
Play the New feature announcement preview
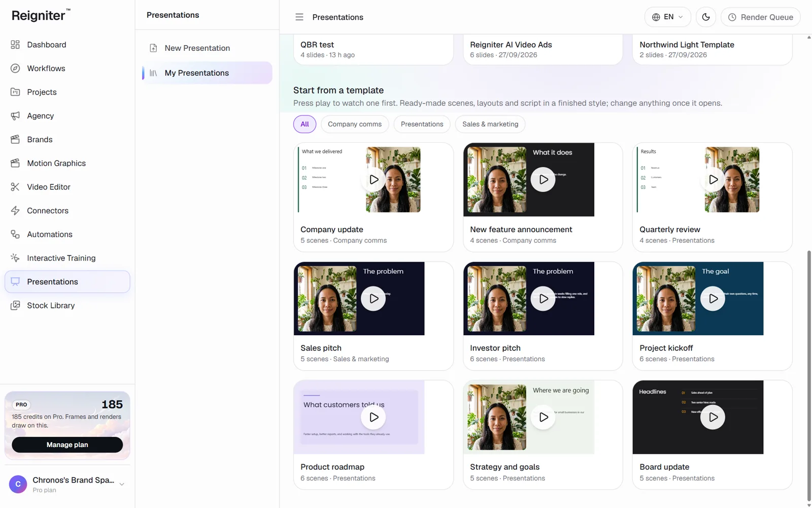pos(543,180)
